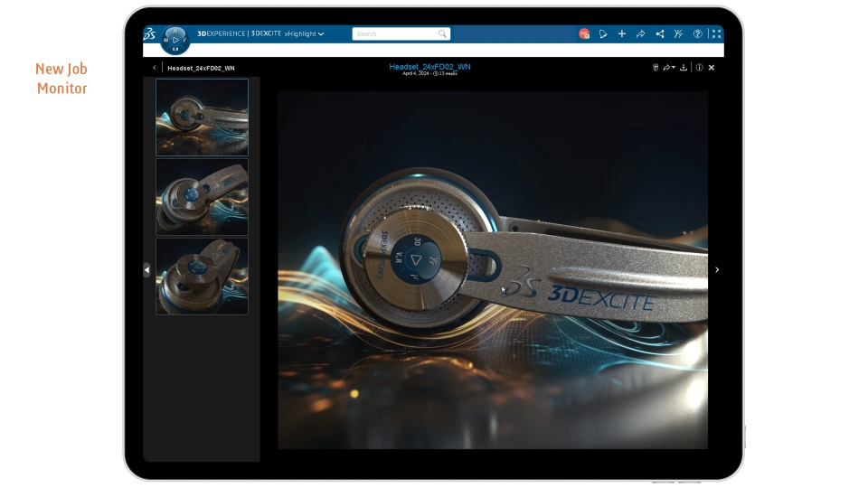Delete the render with trash icon
The width and height of the screenshot is (868, 488).
click(x=656, y=68)
